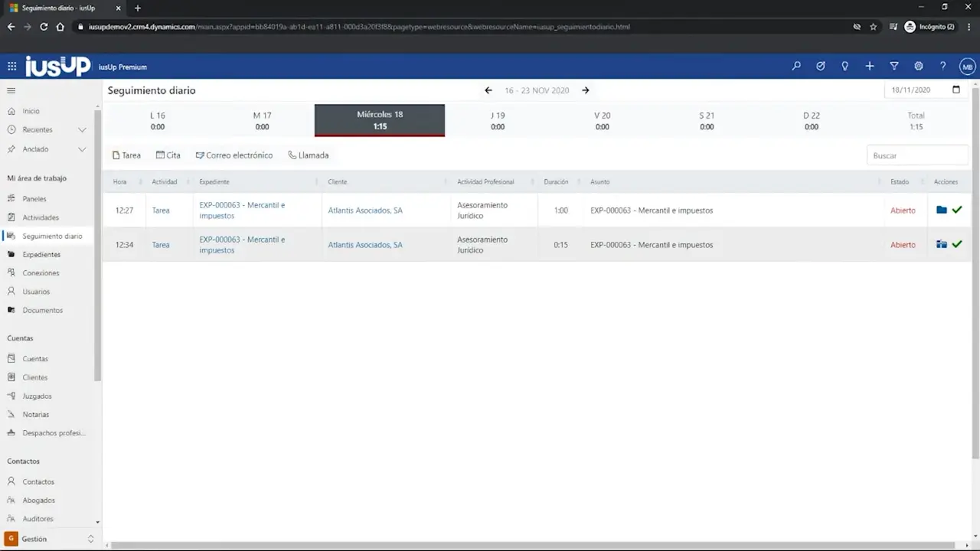Click the lightbulb assistant icon

845,67
